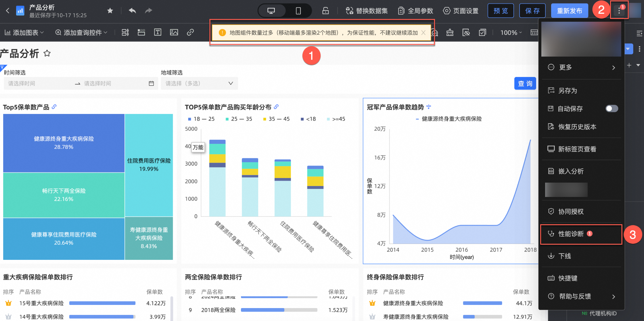
Task: Open the calendar icon in the time filter
Action: 152,84
